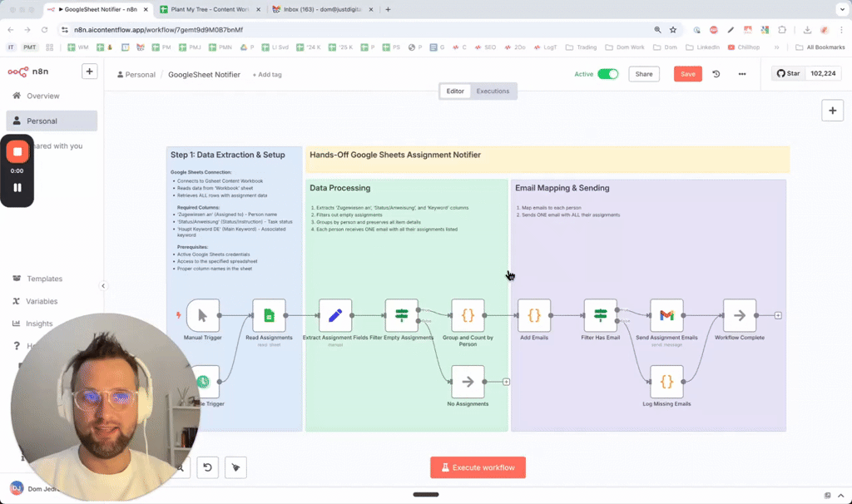Open browser extensions puzzle icon

click(x=782, y=30)
